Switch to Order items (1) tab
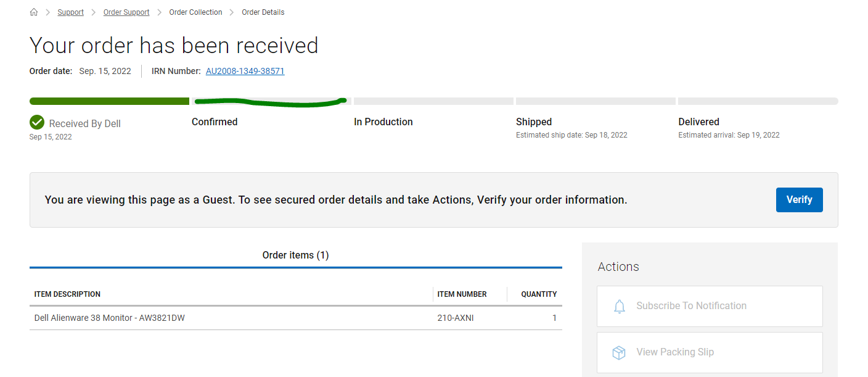The width and height of the screenshot is (868, 377). pos(296,255)
